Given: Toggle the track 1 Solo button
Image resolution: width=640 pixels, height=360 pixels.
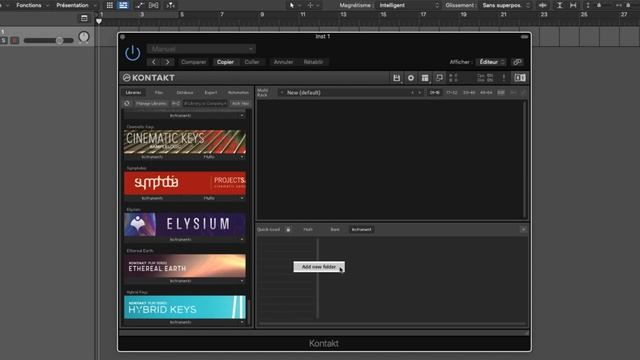Looking at the screenshot, I should [x=4, y=40].
